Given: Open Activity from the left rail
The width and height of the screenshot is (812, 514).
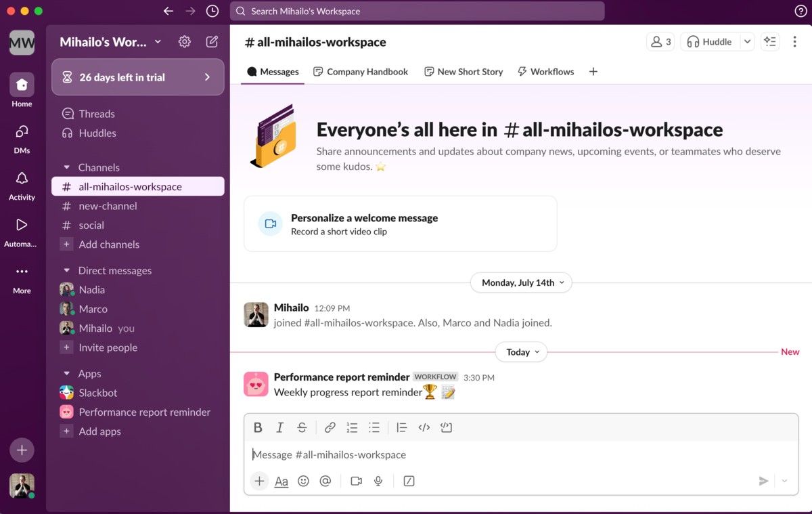Looking at the screenshot, I should 21,183.
